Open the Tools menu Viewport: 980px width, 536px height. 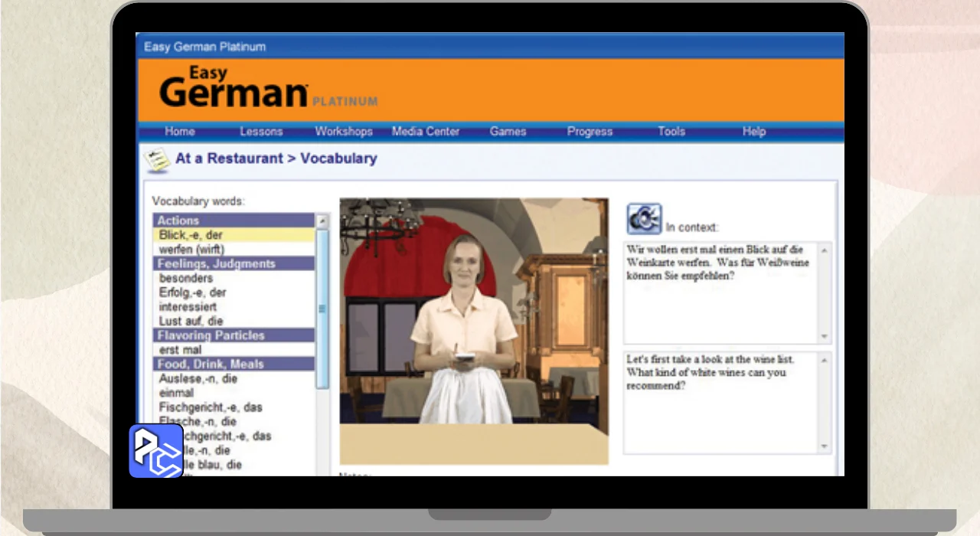(671, 132)
